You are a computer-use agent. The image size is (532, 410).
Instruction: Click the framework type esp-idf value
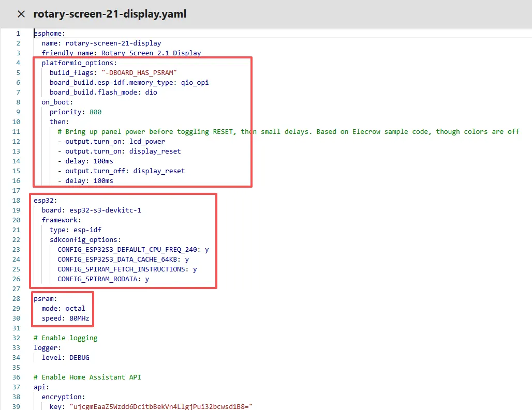coord(87,230)
